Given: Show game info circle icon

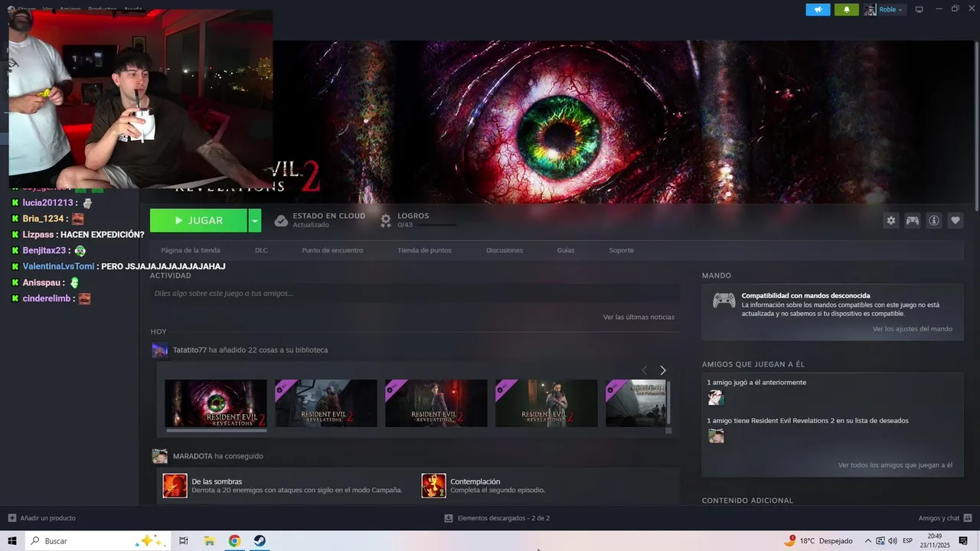Looking at the screenshot, I should pyautogui.click(x=933, y=220).
